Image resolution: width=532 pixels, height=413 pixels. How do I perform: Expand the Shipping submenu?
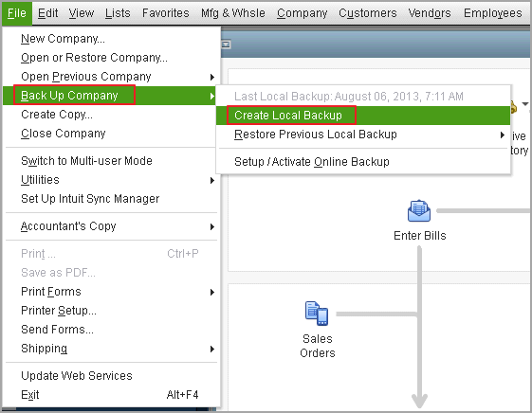pos(111,349)
